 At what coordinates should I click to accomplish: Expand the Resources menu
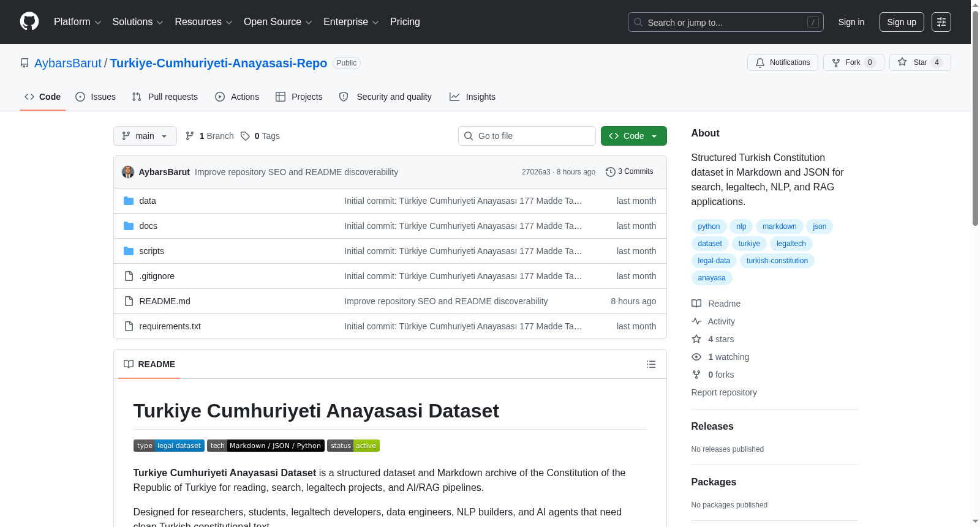(x=203, y=22)
